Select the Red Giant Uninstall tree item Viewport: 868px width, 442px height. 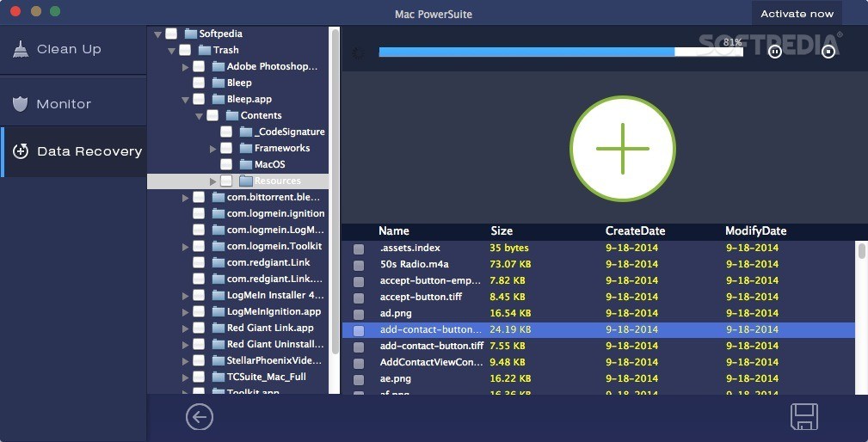pos(275,344)
